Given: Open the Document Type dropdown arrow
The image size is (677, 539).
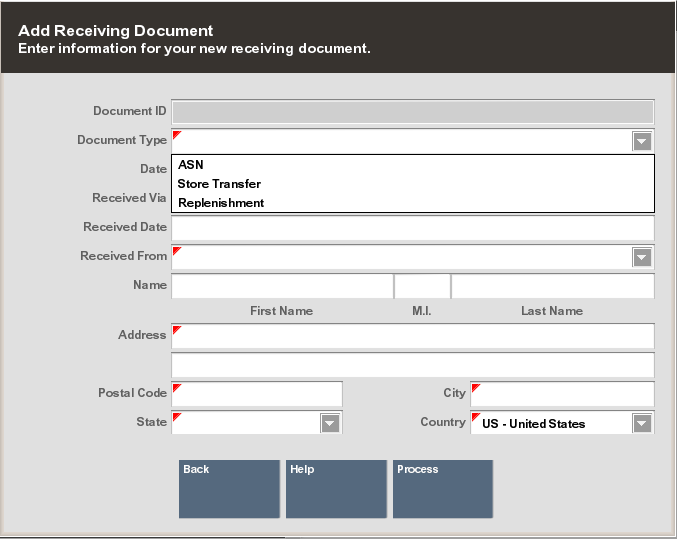Looking at the screenshot, I should (x=642, y=141).
